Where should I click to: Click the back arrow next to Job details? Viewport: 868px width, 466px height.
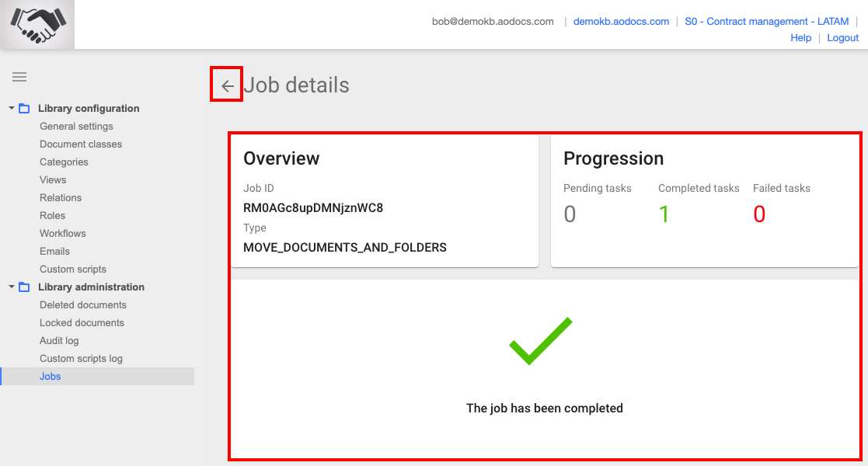(227, 85)
